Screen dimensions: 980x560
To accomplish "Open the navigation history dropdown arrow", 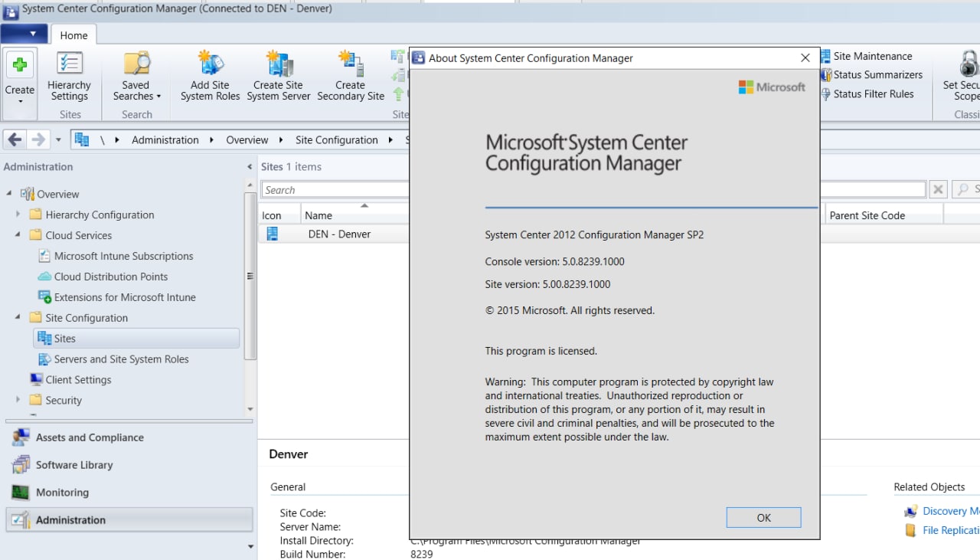I will click(x=58, y=140).
